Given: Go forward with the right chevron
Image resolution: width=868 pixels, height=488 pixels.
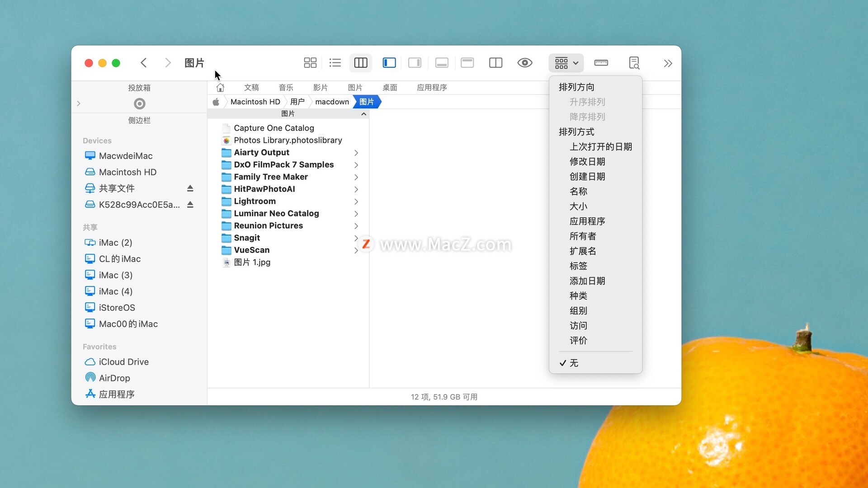Looking at the screenshot, I should [x=168, y=63].
